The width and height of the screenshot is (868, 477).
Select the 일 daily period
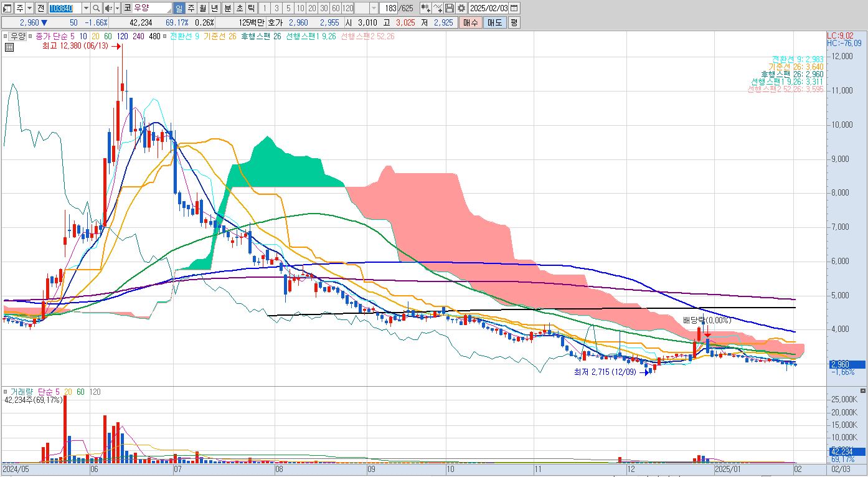pos(179,8)
